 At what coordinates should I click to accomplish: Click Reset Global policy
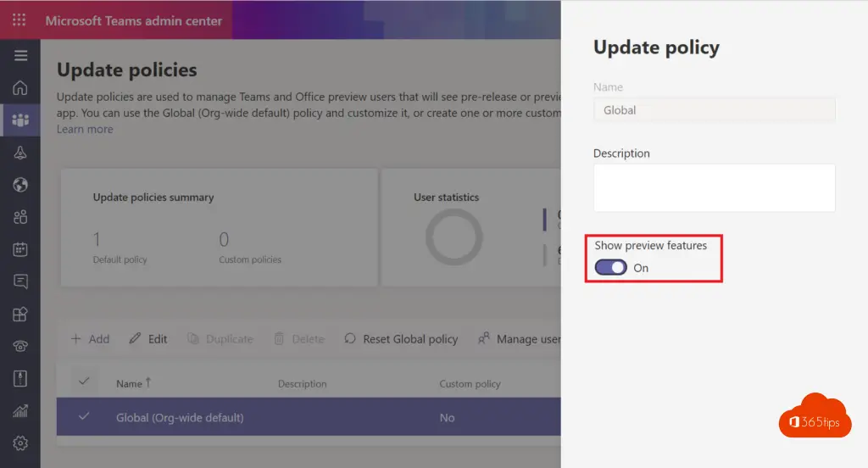tap(401, 338)
